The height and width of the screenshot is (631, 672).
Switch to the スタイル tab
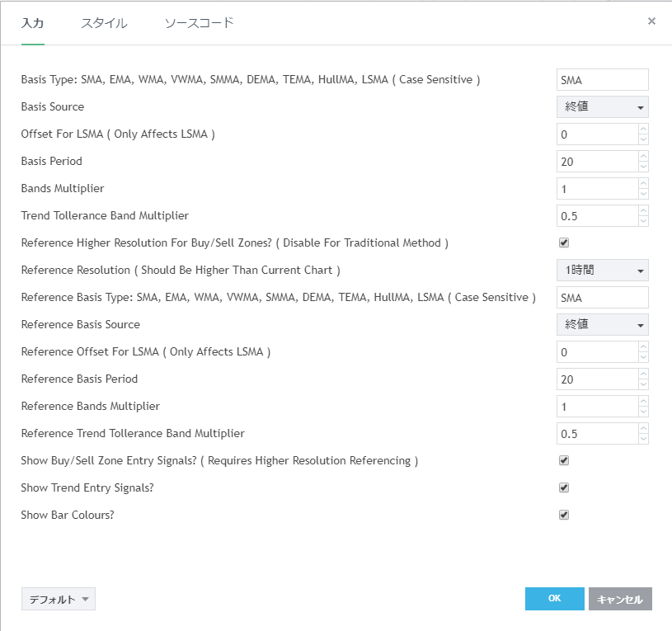pos(104,23)
